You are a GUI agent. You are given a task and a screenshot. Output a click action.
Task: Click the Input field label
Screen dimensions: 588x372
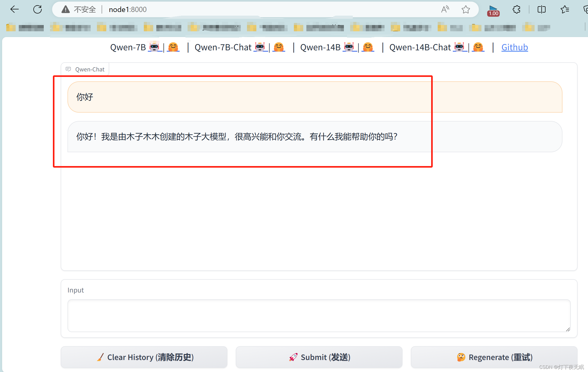pos(76,290)
